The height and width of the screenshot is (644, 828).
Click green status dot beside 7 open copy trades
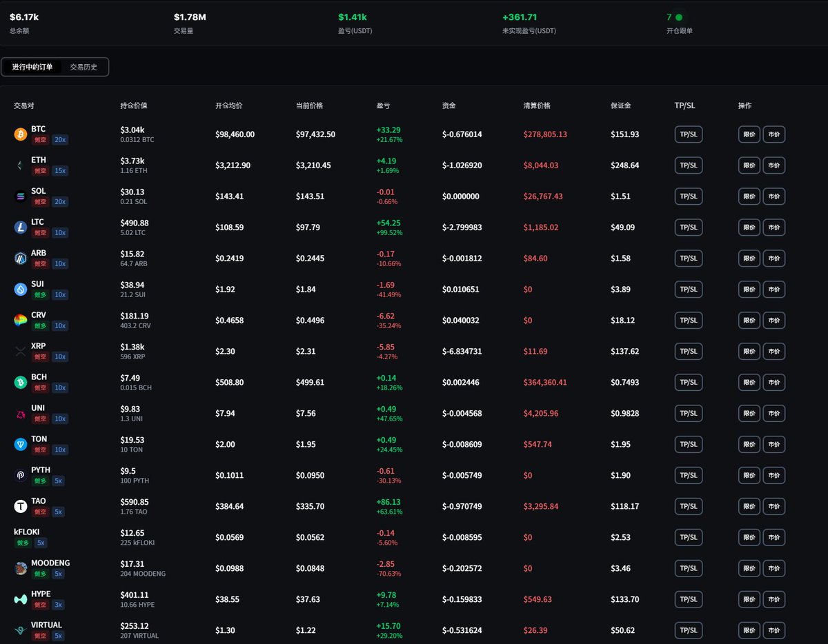[679, 17]
